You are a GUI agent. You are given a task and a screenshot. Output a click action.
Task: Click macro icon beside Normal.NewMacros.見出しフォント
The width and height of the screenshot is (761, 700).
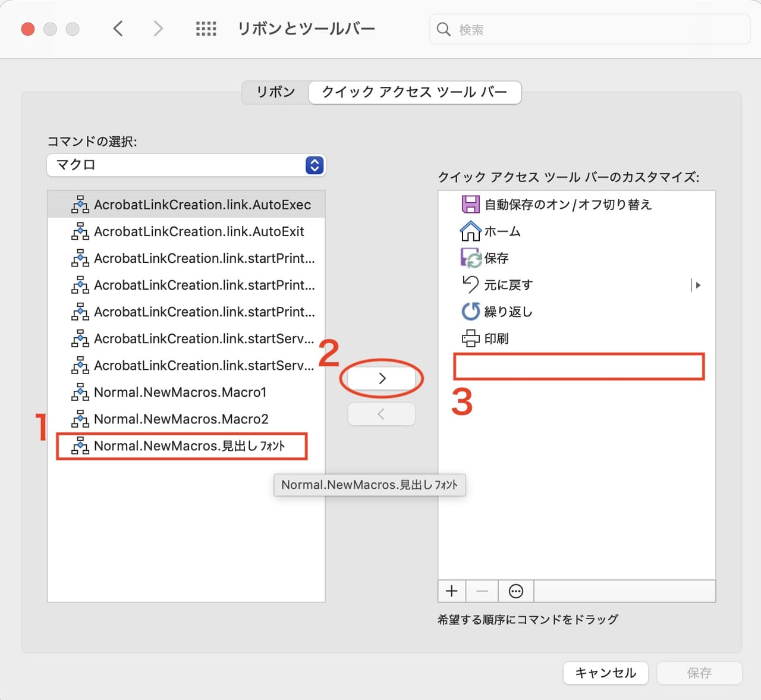(80, 446)
